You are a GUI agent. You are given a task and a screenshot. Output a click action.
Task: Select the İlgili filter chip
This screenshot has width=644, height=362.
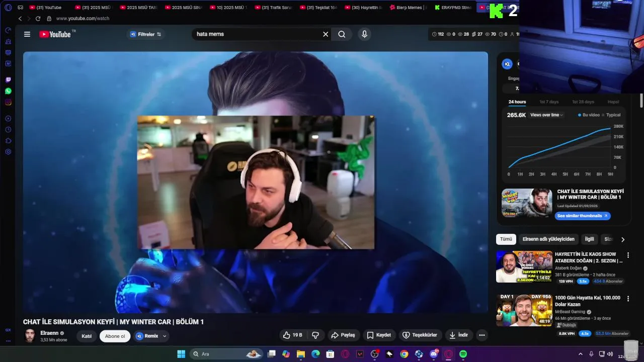pyautogui.click(x=589, y=239)
